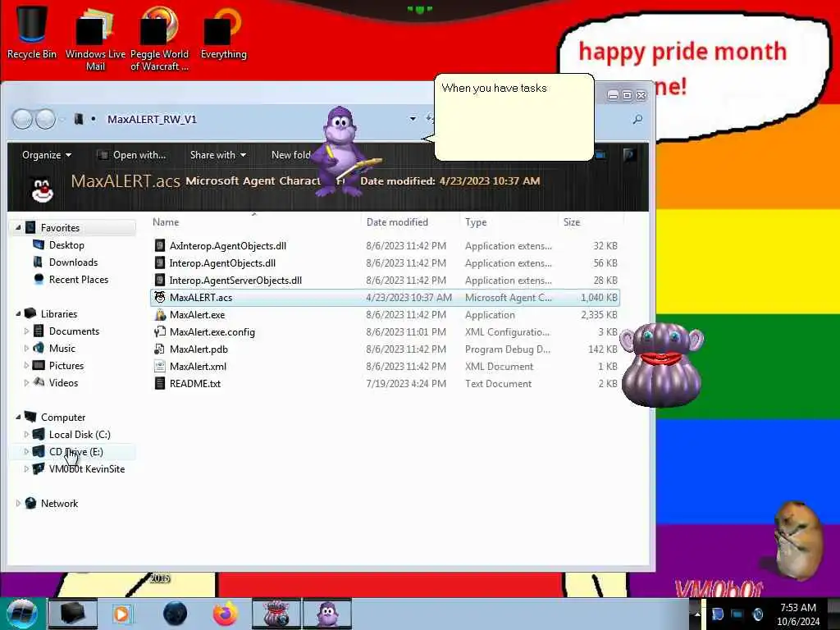This screenshot has height=630, width=840.
Task: Click the Explorer back navigation button
Action: click(22, 119)
